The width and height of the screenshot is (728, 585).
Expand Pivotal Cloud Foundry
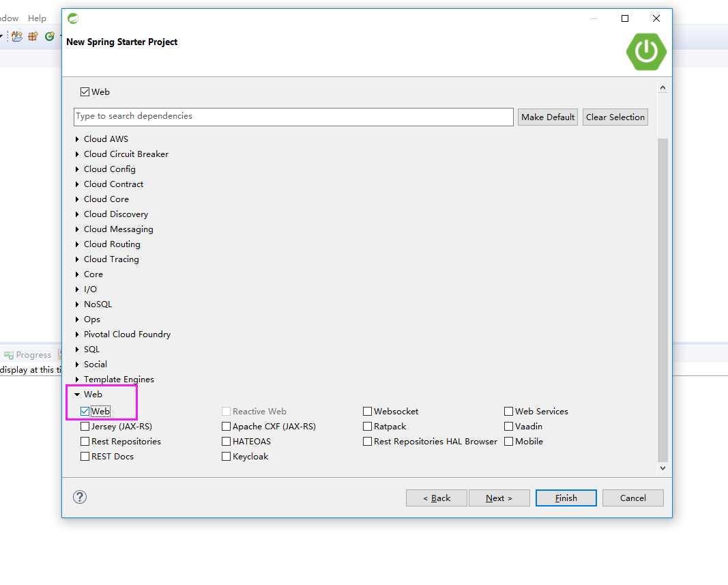coord(77,334)
